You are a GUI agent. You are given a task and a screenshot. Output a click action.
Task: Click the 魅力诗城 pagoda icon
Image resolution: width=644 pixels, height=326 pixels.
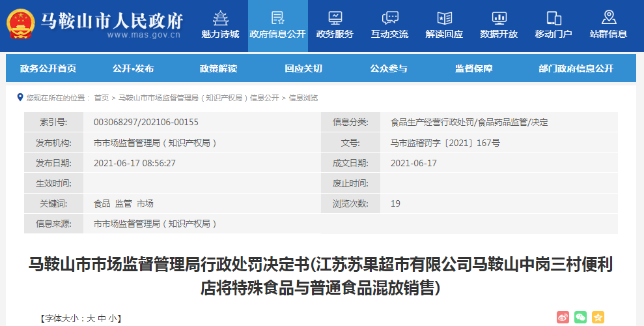pyautogui.click(x=220, y=18)
